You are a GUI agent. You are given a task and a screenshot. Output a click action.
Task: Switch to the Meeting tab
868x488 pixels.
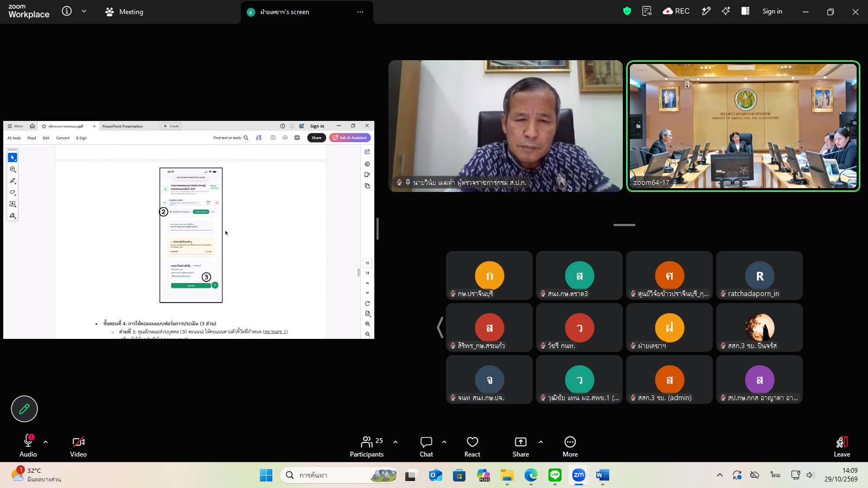tap(124, 11)
